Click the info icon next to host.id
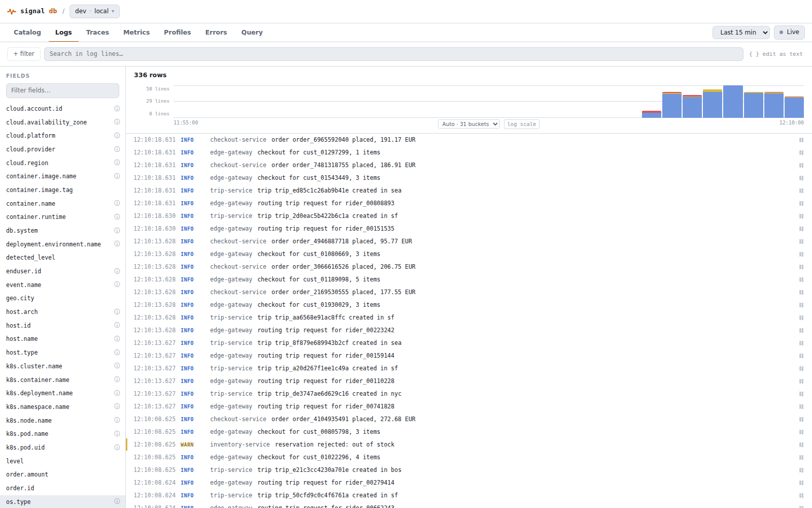 tap(117, 325)
